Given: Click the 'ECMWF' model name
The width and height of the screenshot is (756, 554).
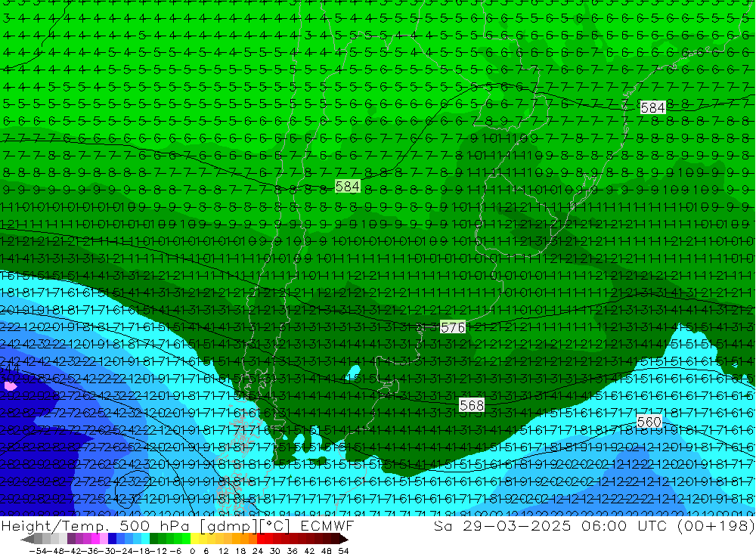Looking at the screenshot, I should click(x=327, y=525).
